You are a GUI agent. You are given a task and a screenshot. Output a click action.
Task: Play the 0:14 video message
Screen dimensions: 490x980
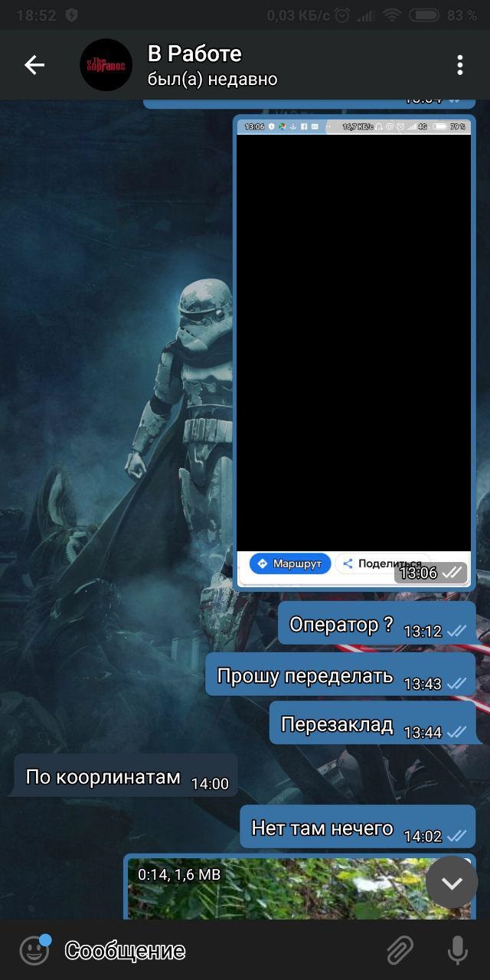299,887
